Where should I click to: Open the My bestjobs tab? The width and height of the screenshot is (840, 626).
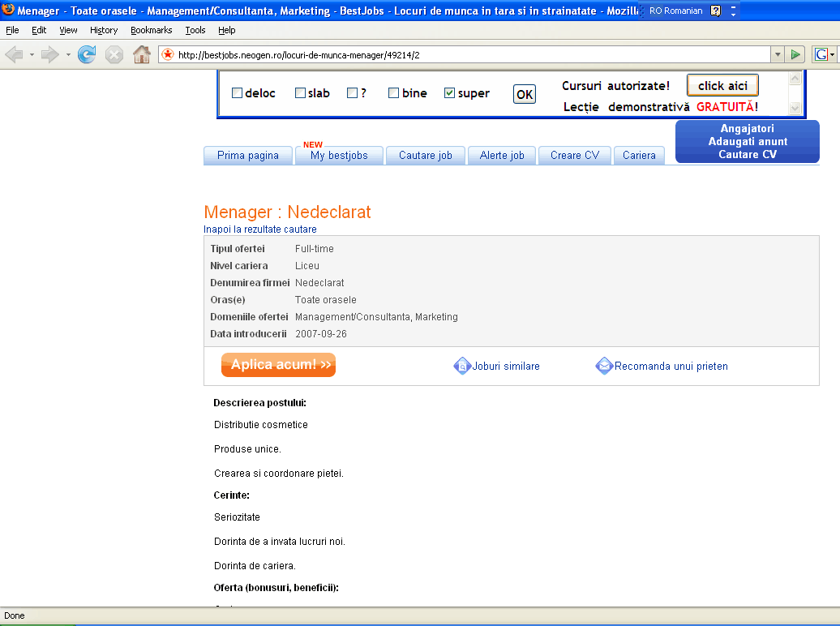pyautogui.click(x=339, y=156)
